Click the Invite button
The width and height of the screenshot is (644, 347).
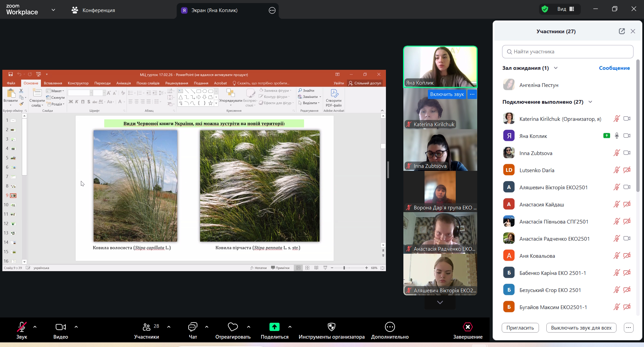(520, 328)
